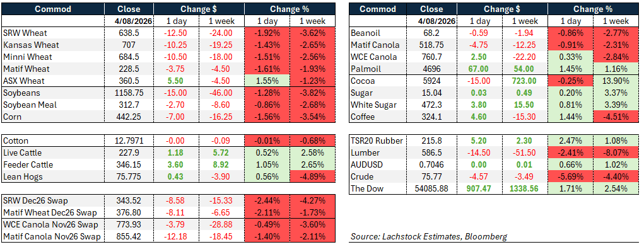Image resolution: width=644 pixels, height=247 pixels.
Task: Select the right table Change % header
Action: click(x=593, y=9)
